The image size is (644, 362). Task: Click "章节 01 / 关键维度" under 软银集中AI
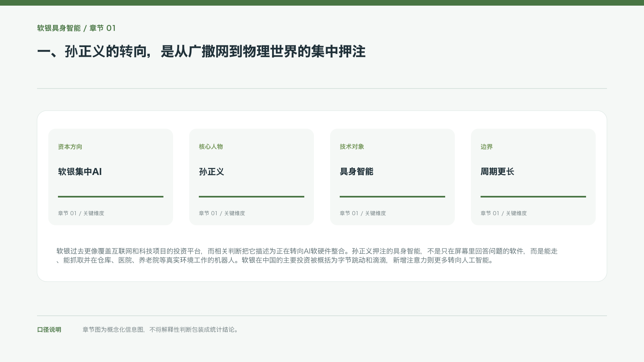pos(81,213)
